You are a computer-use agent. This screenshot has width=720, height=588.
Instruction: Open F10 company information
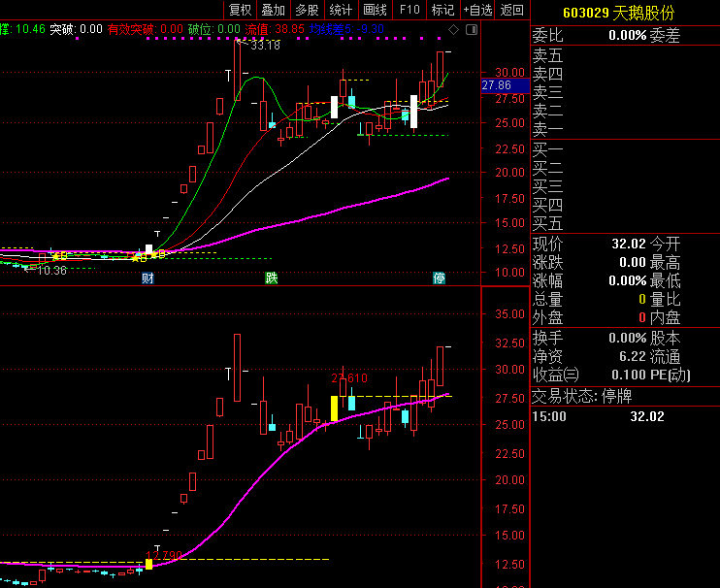pyautogui.click(x=409, y=10)
